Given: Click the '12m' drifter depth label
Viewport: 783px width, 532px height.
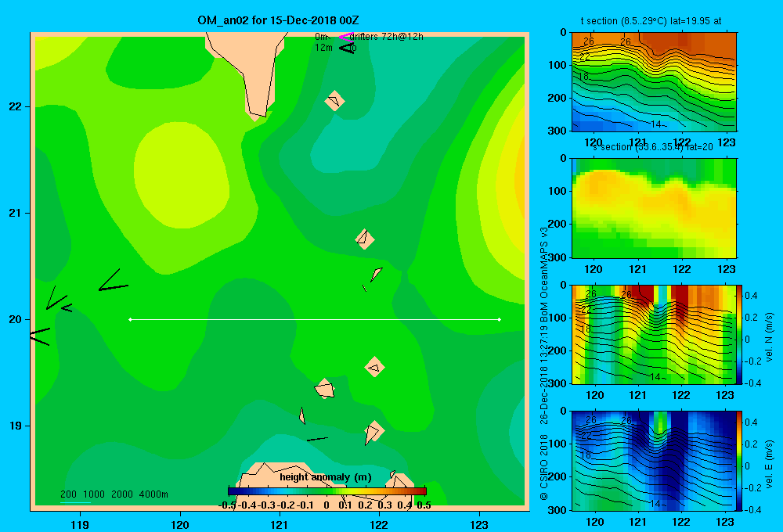Looking at the screenshot, I should (x=323, y=48).
